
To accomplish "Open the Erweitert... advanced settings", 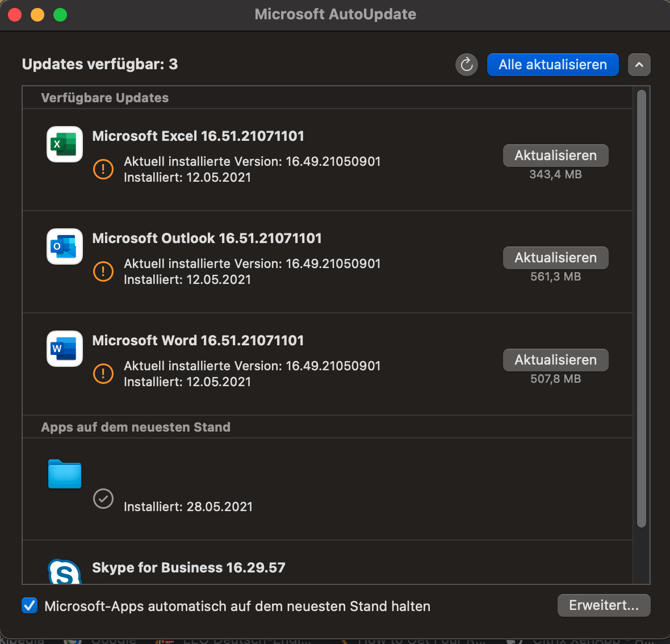I will (x=604, y=605).
